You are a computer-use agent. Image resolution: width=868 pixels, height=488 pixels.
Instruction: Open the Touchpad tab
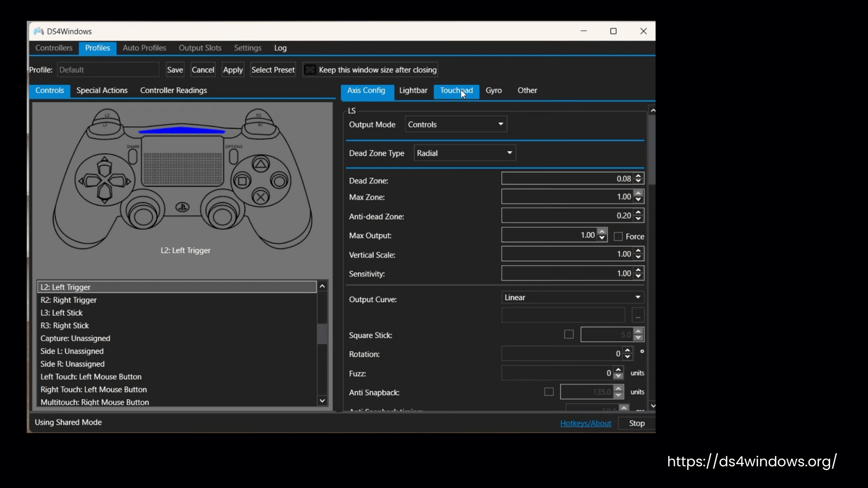456,90
